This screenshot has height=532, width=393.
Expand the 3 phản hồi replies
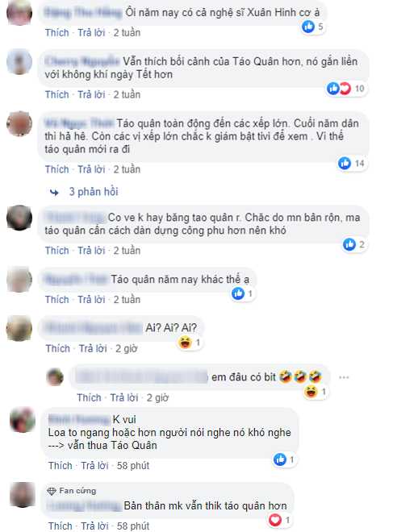coord(94,192)
